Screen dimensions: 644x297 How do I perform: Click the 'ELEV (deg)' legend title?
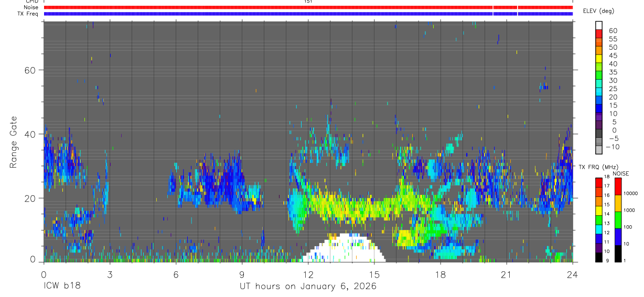598,11
